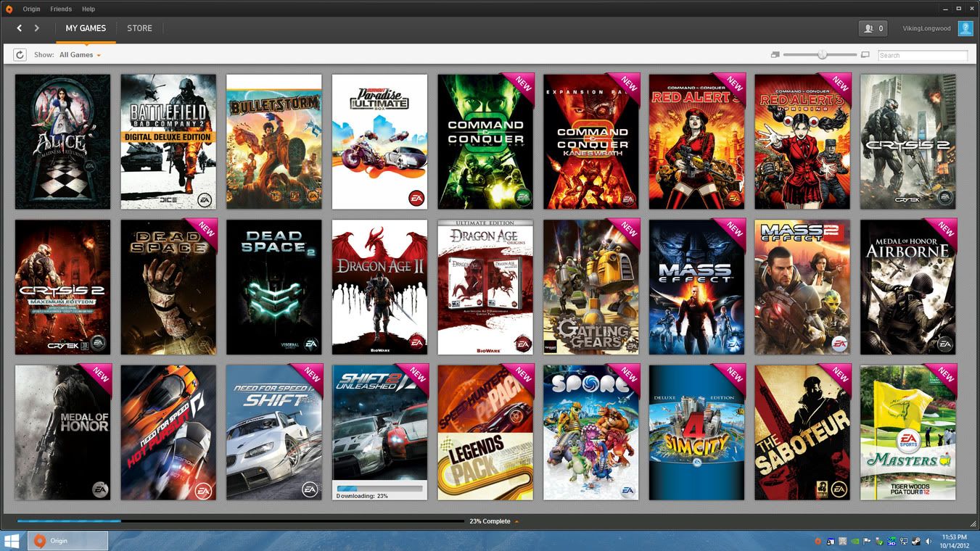
Task: Click the "23% Complete" status text
Action: 490,521
